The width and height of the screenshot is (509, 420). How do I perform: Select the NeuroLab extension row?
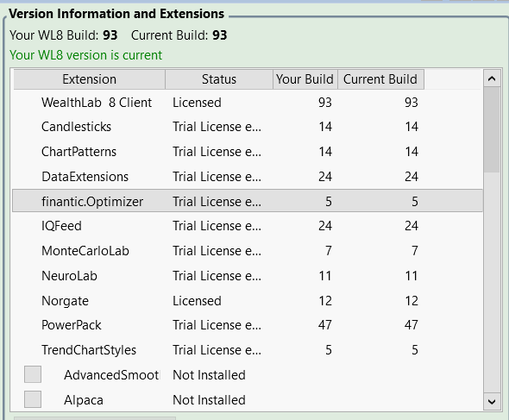(x=248, y=276)
